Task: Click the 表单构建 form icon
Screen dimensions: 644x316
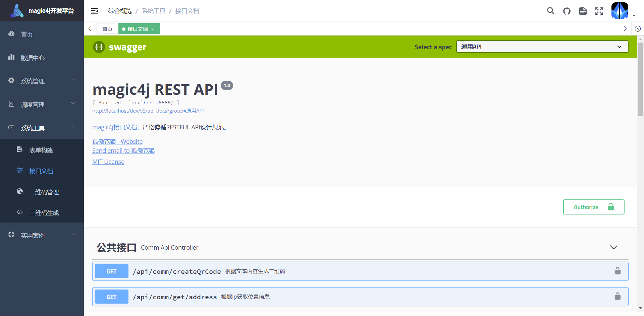Action: (x=20, y=149)
